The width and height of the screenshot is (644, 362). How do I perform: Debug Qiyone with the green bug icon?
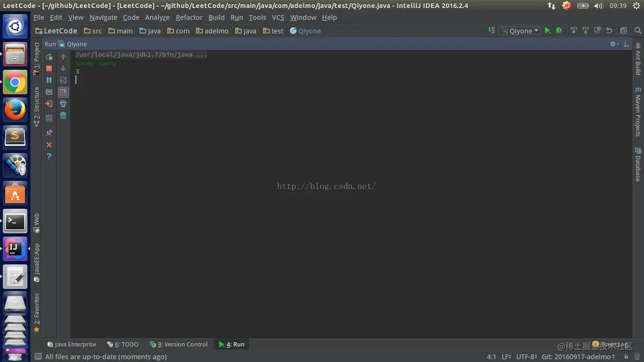click(559, 31)
